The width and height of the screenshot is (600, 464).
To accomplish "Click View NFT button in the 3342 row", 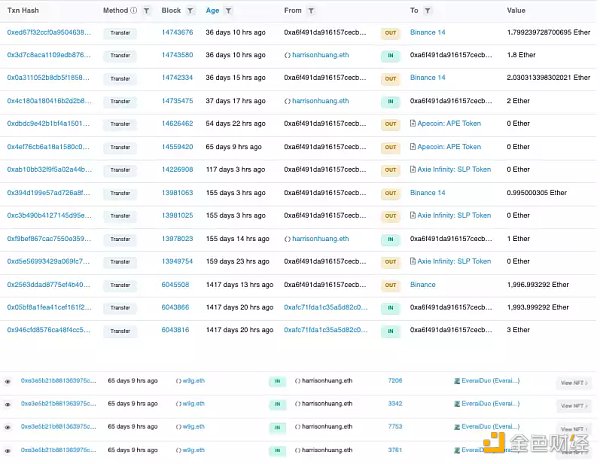I will click(x=574, y=406).
